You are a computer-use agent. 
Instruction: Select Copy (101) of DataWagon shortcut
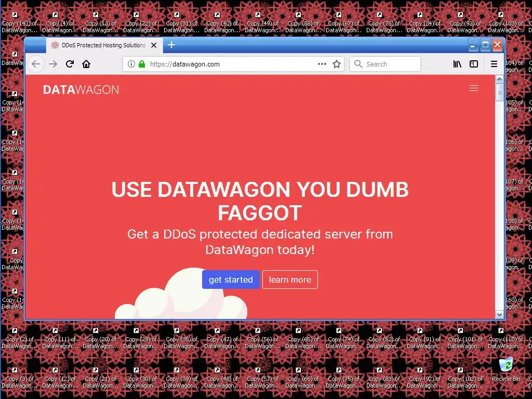[465, 339]
